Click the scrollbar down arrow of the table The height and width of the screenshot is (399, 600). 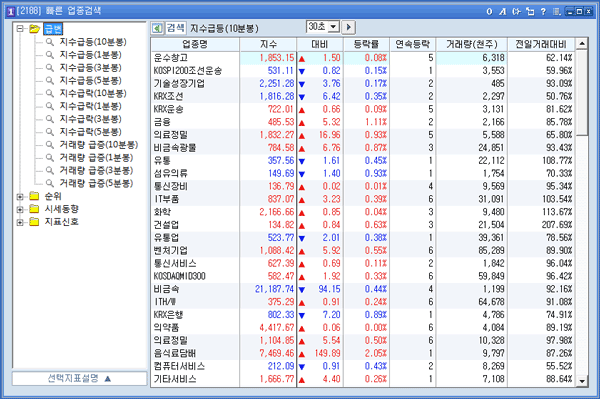pyautogui.click(x=582, y=381)
